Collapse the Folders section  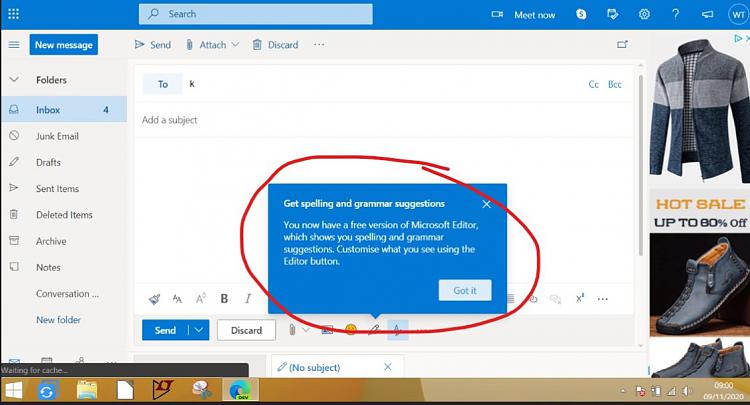pos(14,80)
